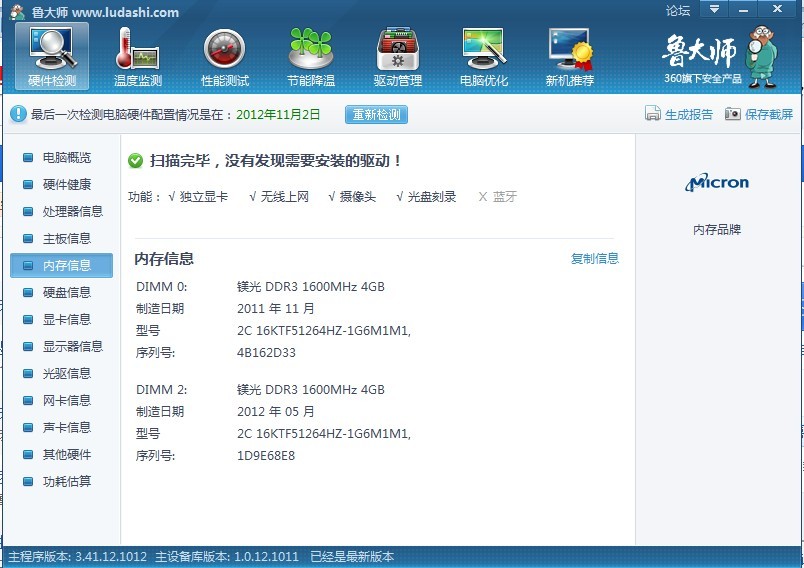Click DIMM 2 镁光 DDR3 1600MHz value
Viewport: 804px width, 568px height.
311,390
